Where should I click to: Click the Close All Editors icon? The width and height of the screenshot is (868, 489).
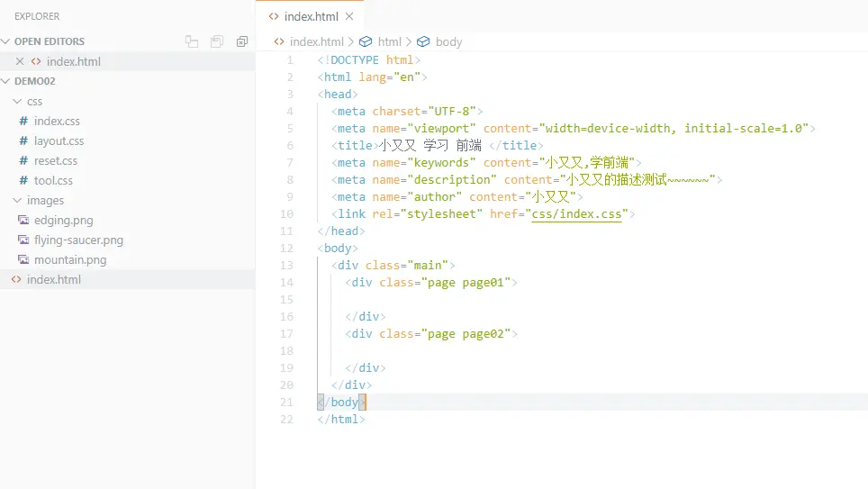point(242,41)
